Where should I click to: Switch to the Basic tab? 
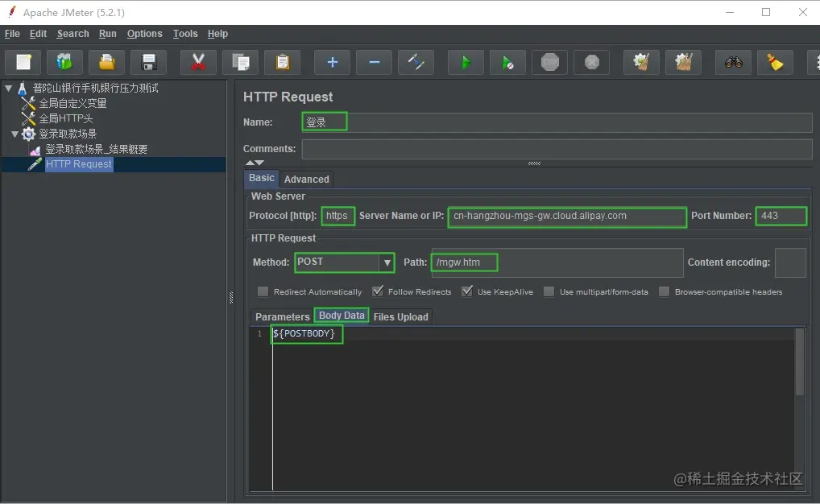(x=262, y=178)
